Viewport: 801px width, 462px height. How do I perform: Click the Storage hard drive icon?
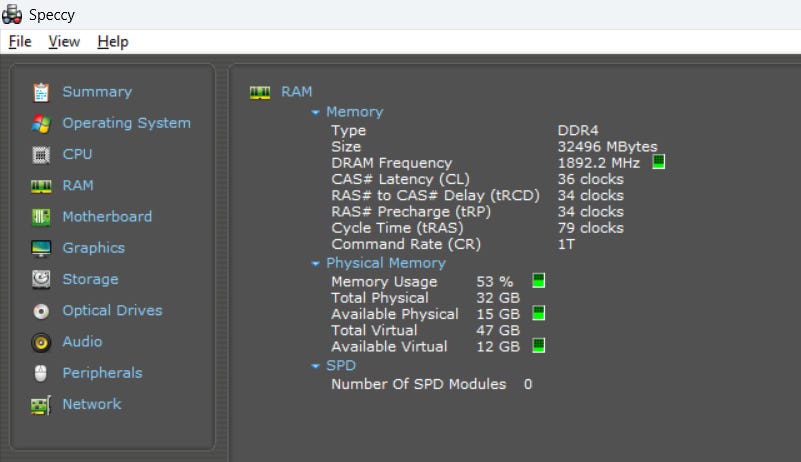41,280
